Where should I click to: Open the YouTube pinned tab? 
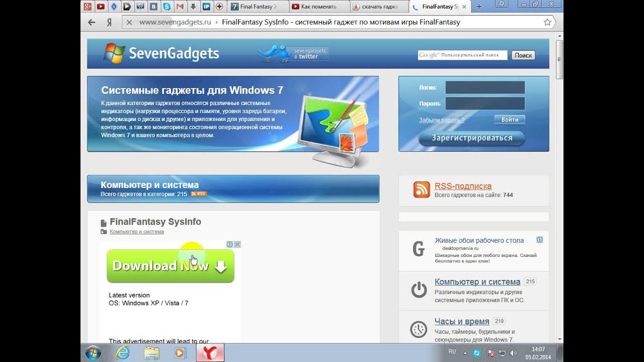101,7
